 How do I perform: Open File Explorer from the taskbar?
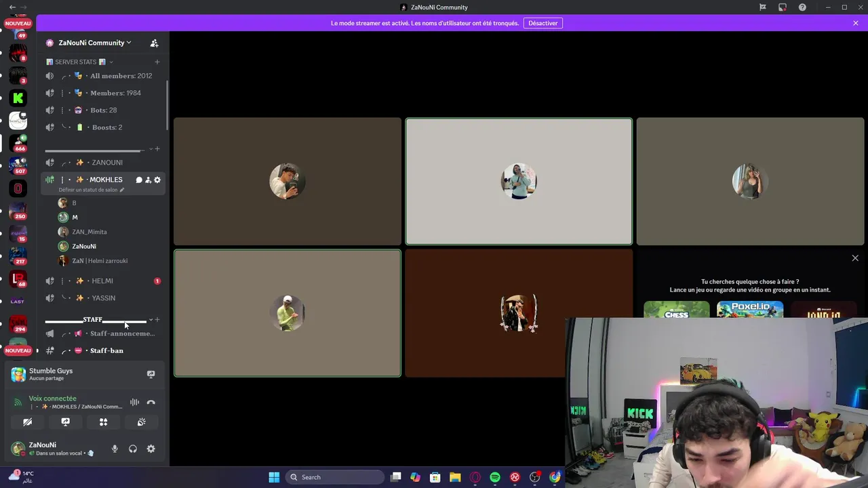point(455,477)
